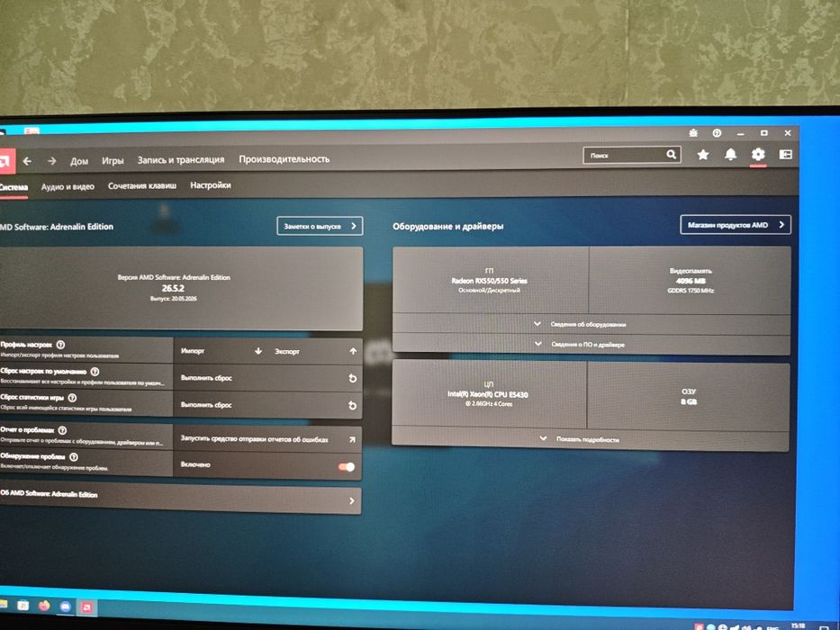Go back with the left arrow
Image resolution: width=840 pixels, height=630 pixels.
(x=27, y=161)
